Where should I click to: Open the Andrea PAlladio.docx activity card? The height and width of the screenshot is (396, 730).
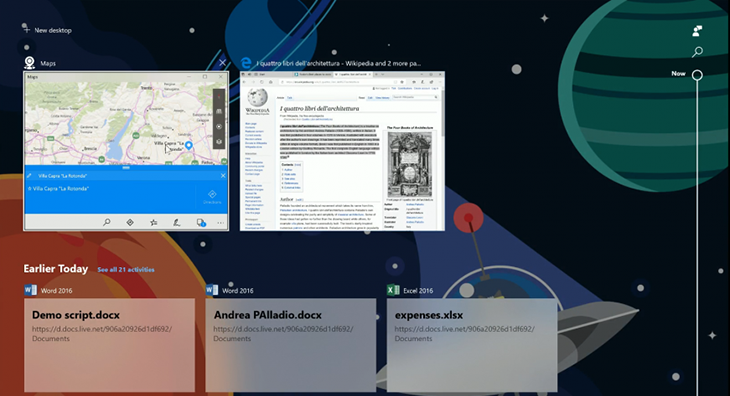point(291,345)
